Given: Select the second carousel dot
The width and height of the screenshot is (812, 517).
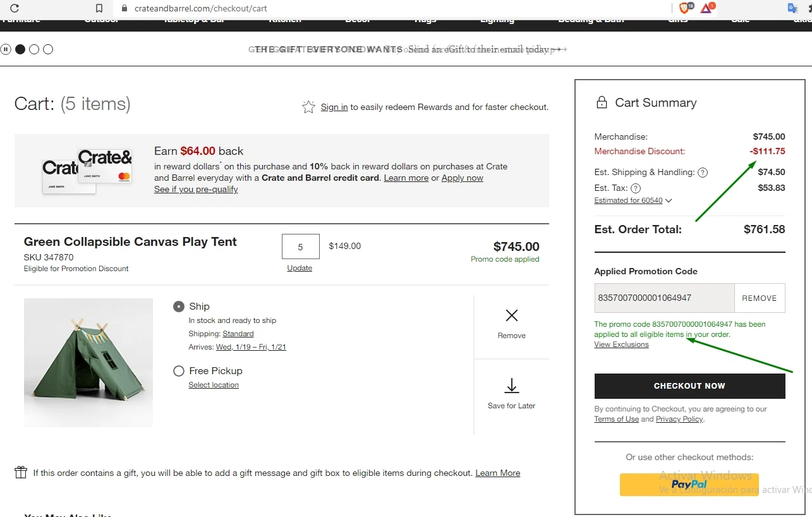Looking at the screenshot, I should 34,49.
